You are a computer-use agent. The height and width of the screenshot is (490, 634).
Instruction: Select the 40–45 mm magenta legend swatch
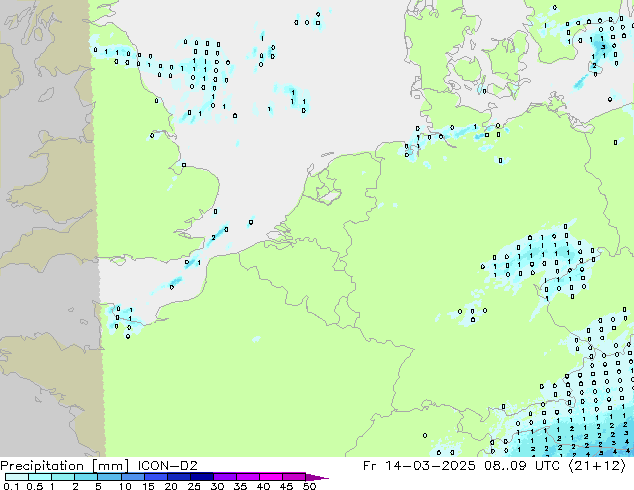[x=271, y=477]
